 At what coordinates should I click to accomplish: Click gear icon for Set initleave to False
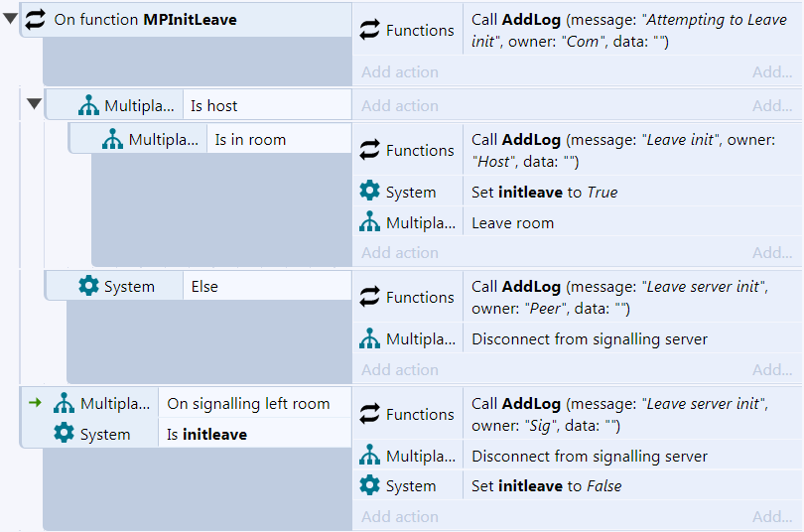click(x=369, y=485)
